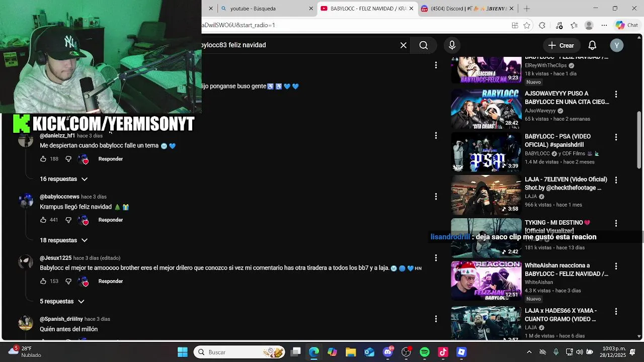The height and width of the screenshot is (362, 644).
Task: Click scrollbar down arrow at page bottom
Action: (639, 336)
